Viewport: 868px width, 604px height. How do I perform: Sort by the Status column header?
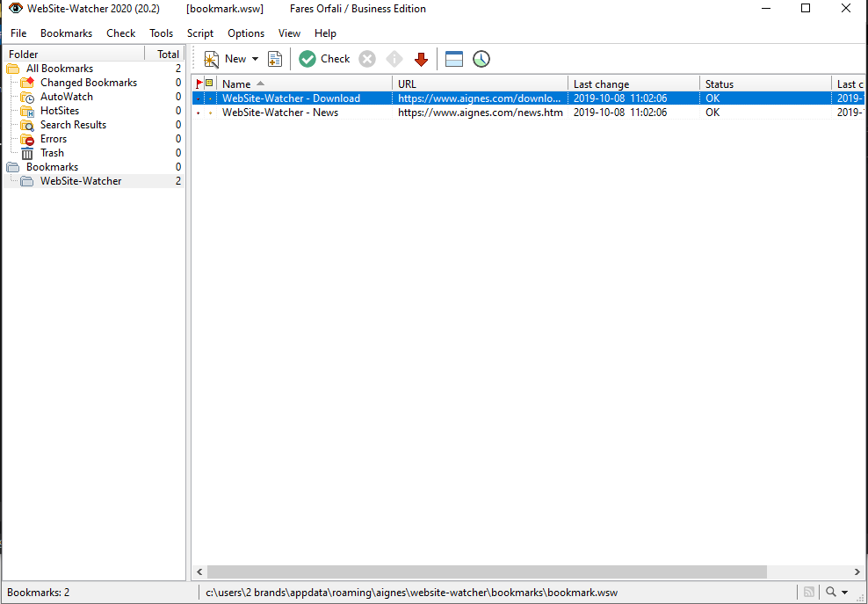(x=765, y=84)
